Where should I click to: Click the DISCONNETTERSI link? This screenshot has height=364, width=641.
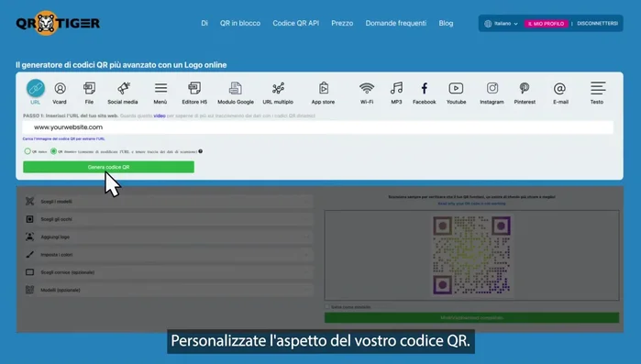pos(597,24)
